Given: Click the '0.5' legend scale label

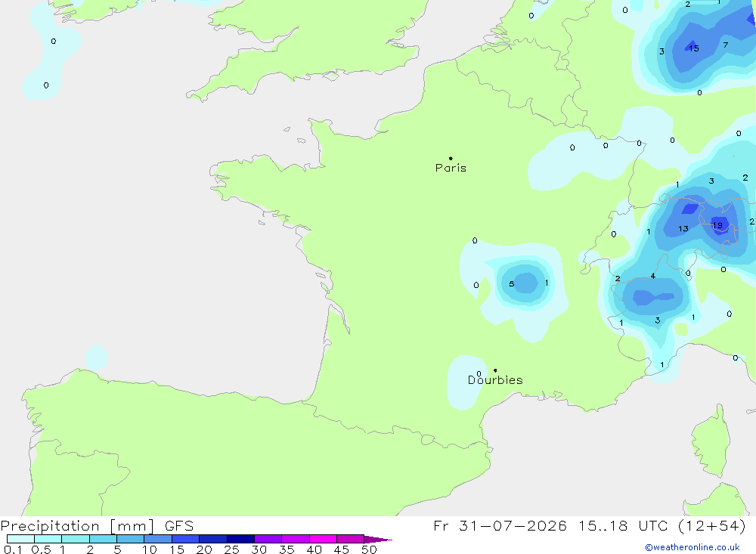Looking at the screenshot, I should (x=41, y=549).
